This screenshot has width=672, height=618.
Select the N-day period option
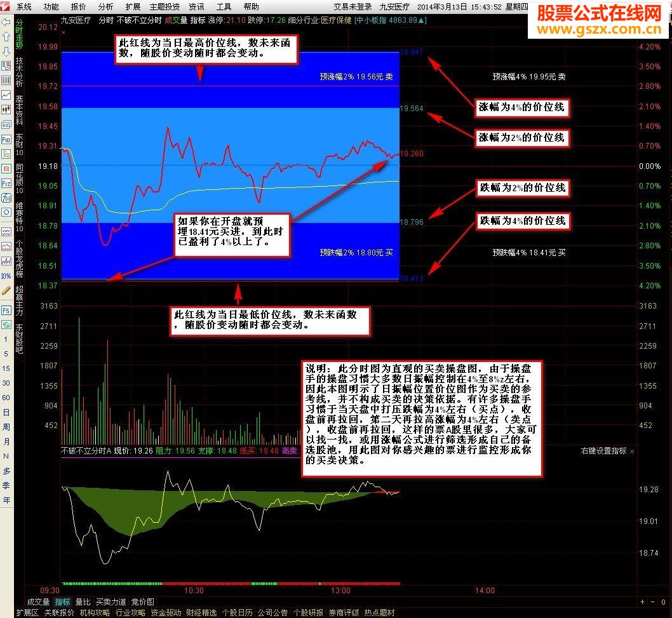pyautogui.click(x=6, y=456)
